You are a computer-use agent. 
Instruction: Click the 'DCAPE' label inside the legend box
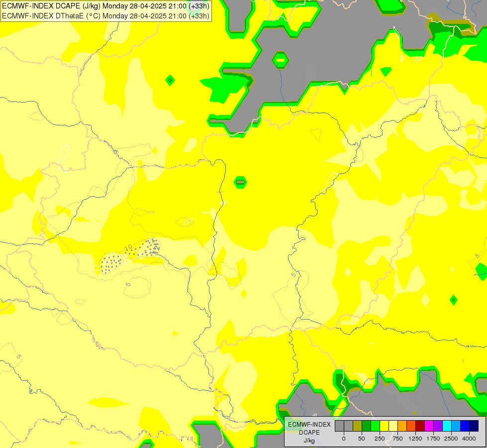tap(309, 433)
